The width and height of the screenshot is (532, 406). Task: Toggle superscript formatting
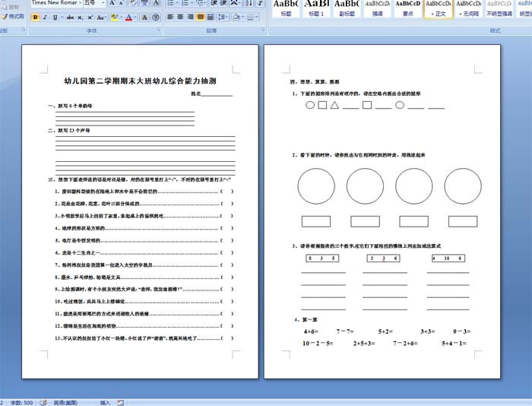pos(90,17)
